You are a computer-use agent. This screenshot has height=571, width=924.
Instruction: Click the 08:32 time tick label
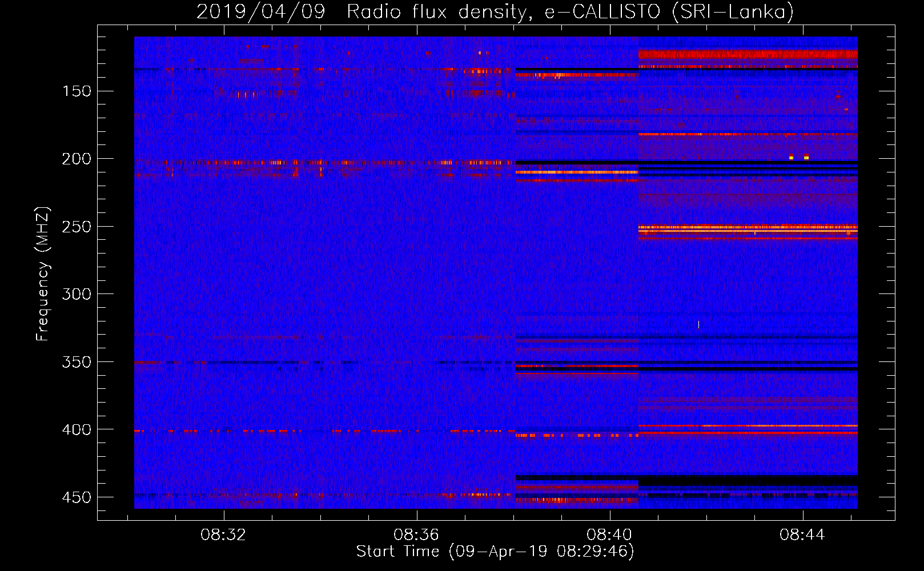[223, 534]
